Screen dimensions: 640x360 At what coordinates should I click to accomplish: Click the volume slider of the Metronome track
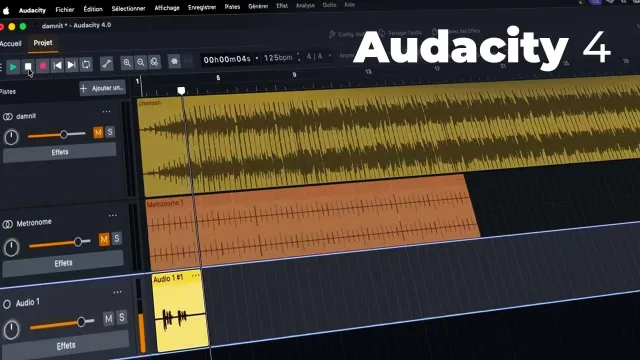60,243
